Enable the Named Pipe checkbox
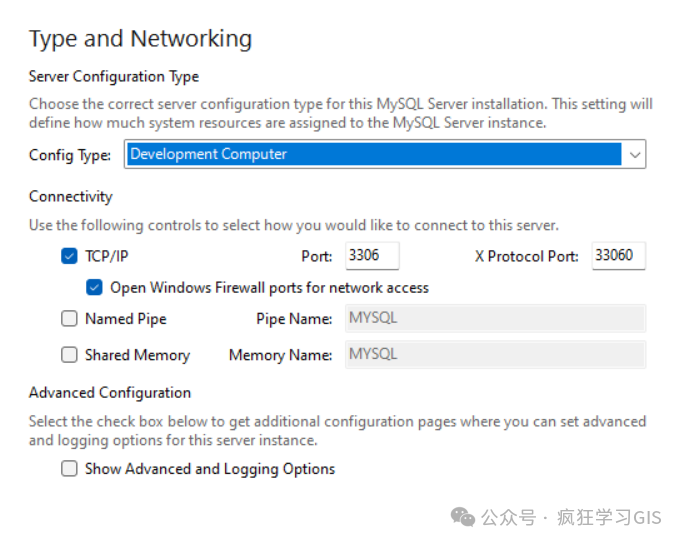Viewport: 683px width, 544px height. (x=69, y=319)
